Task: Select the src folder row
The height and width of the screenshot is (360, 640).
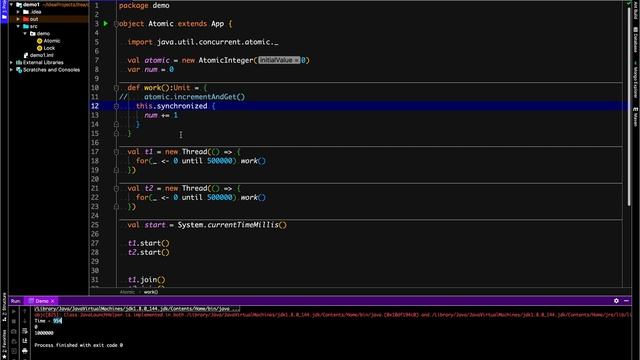Action: click(48, 26)
